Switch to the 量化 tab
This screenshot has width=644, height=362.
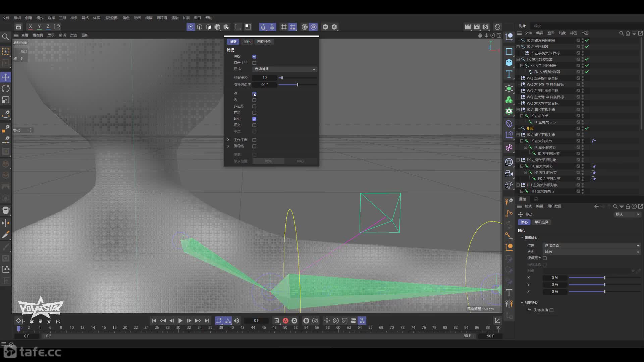pos(247,42)
